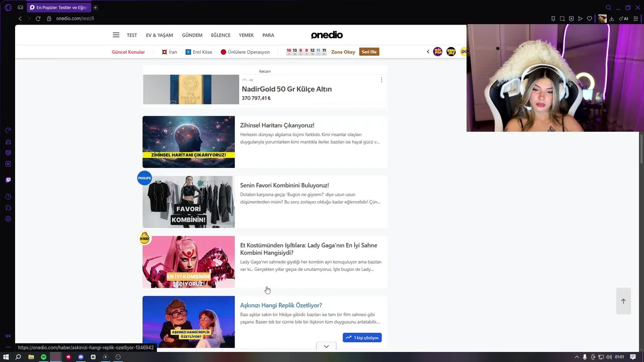The height and width of the screenshot is (362, 644).
Task: Open the EV & YAŞAM menu item
Action: coord(159,35)
